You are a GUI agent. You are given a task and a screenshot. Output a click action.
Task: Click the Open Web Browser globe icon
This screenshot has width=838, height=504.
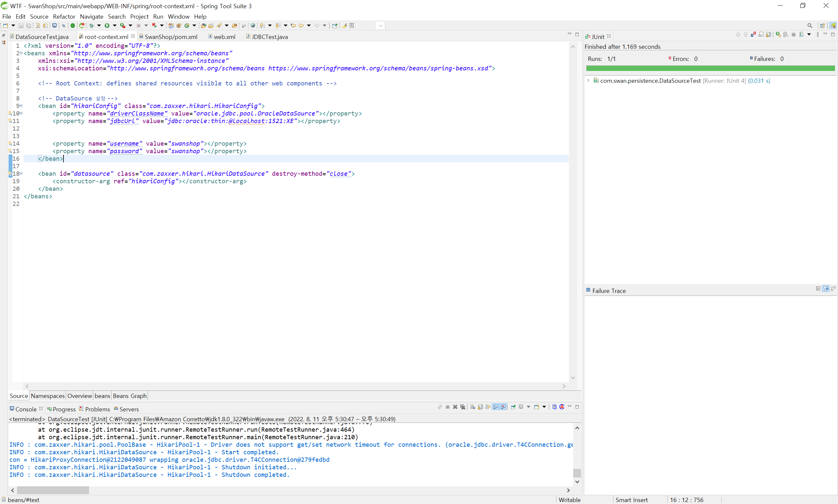253,26
